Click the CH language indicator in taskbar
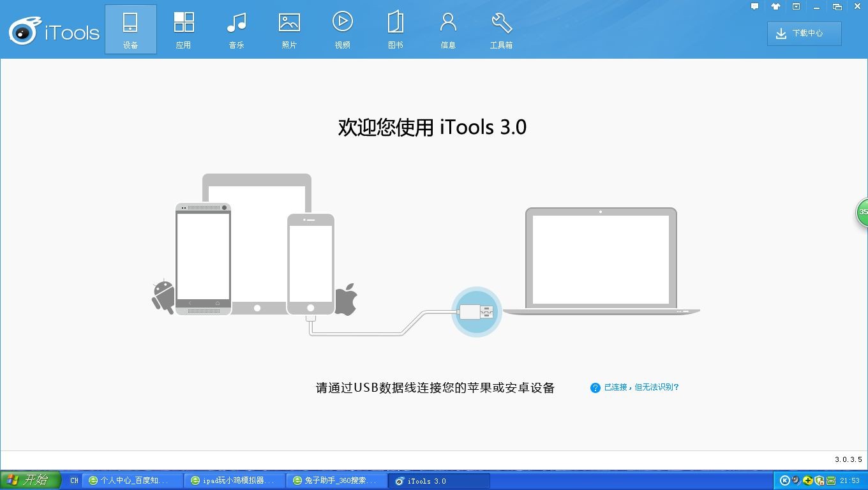 [74, 480]
